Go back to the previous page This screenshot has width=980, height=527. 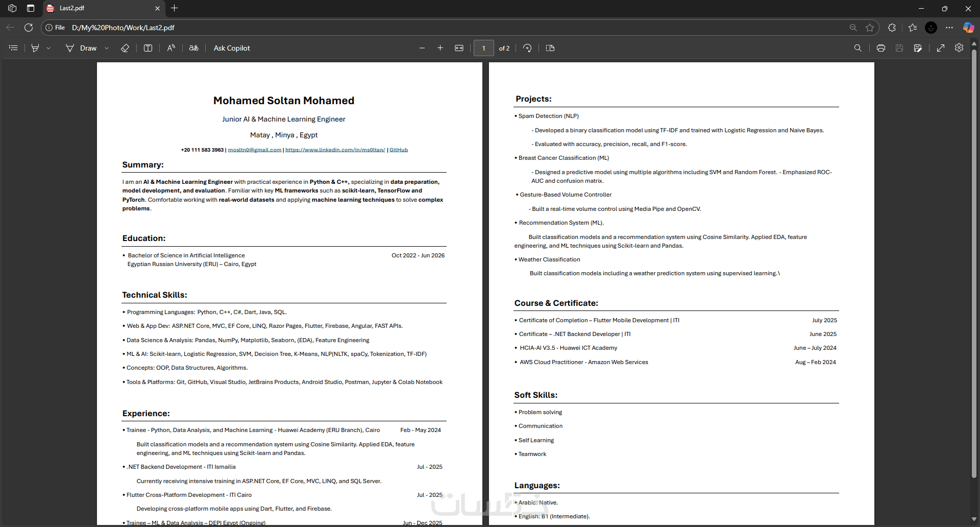click(x=10, y=28)
